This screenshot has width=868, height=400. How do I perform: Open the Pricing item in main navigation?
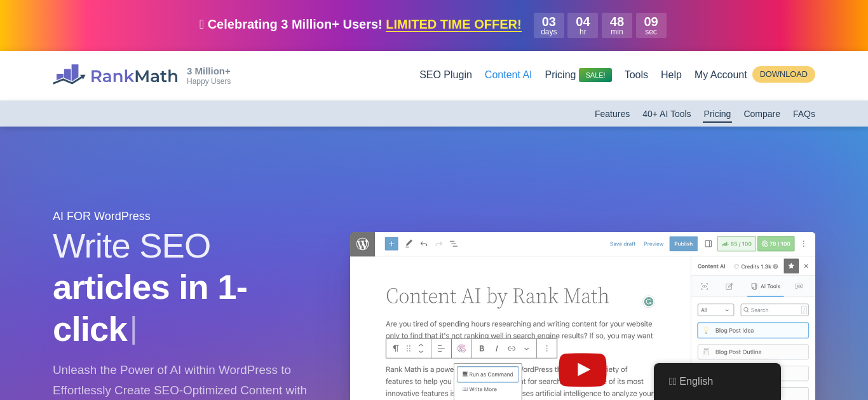[560, 75]
